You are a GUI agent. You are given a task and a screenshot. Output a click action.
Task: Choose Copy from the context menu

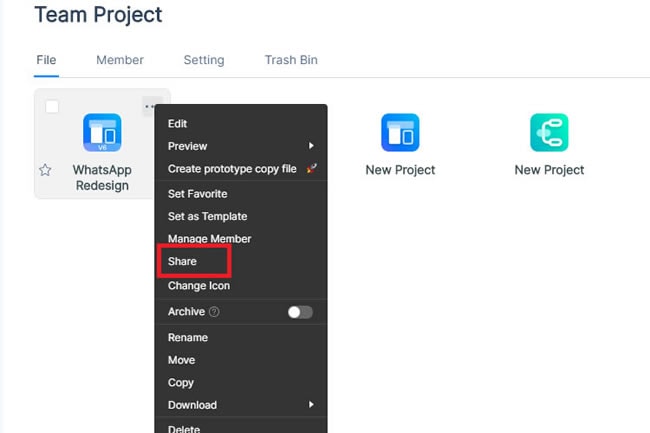[x=241, y=382]
